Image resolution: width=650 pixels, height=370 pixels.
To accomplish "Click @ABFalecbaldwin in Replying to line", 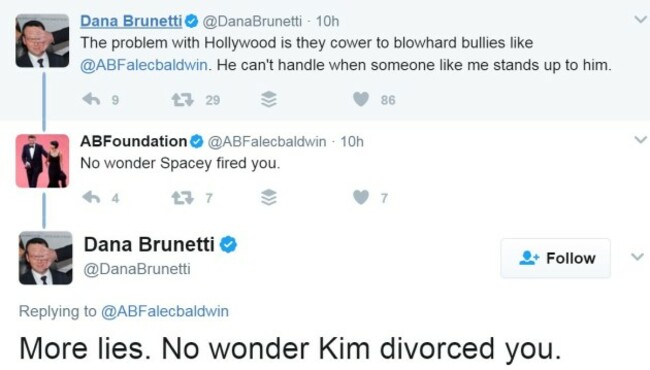I will (165, 311).
